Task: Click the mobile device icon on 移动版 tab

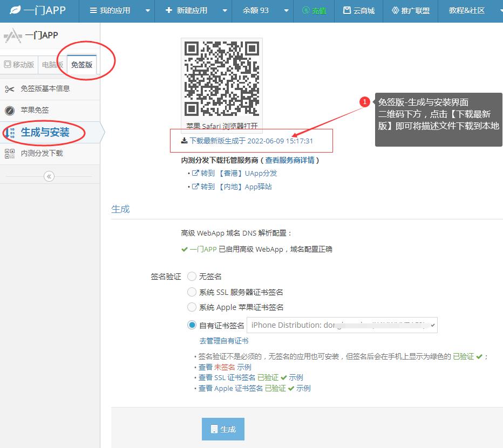Action: pos(8,64)
